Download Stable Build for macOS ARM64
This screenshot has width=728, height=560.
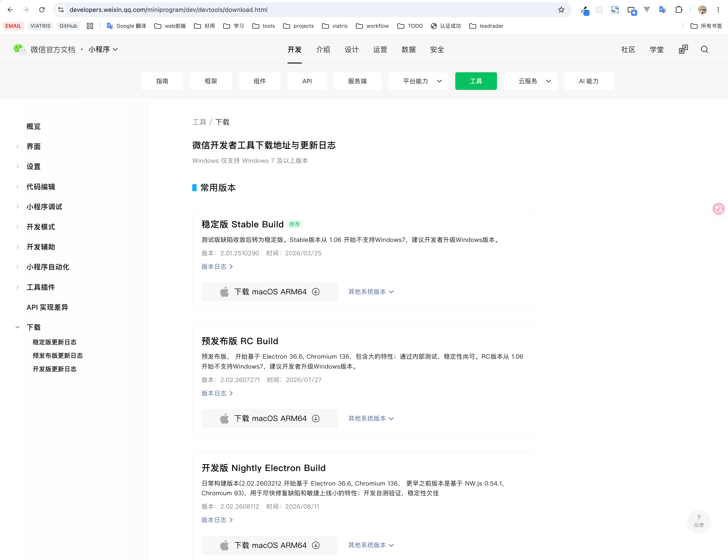pos(269,291)
